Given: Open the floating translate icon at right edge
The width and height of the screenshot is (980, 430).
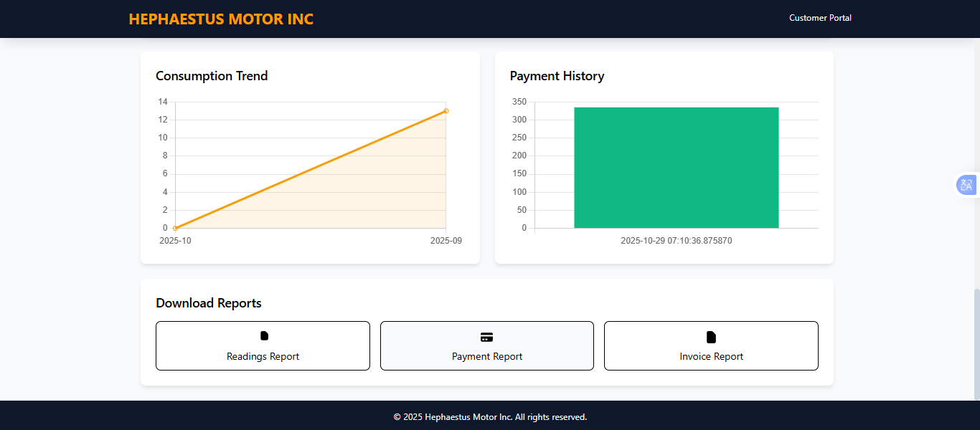Looking at the screenshot, I should click(966, 185).
